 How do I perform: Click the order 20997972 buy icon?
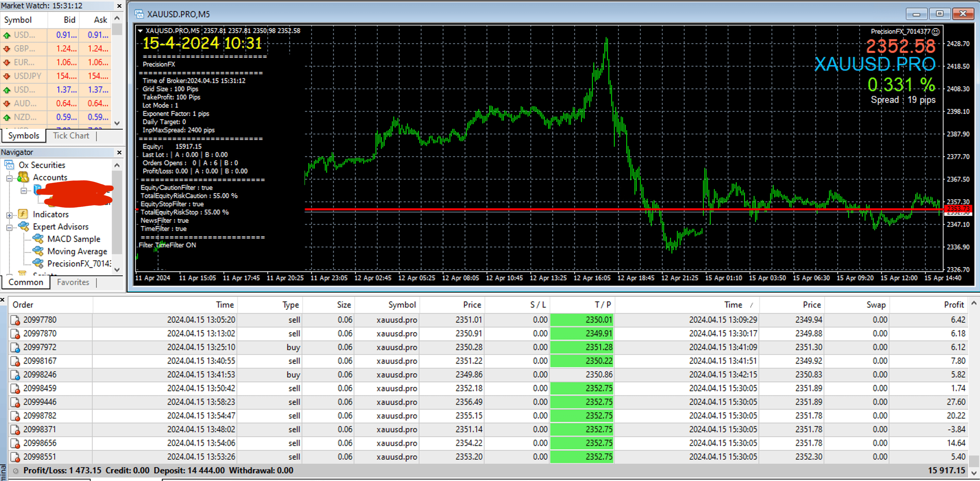tap(15, 347)
